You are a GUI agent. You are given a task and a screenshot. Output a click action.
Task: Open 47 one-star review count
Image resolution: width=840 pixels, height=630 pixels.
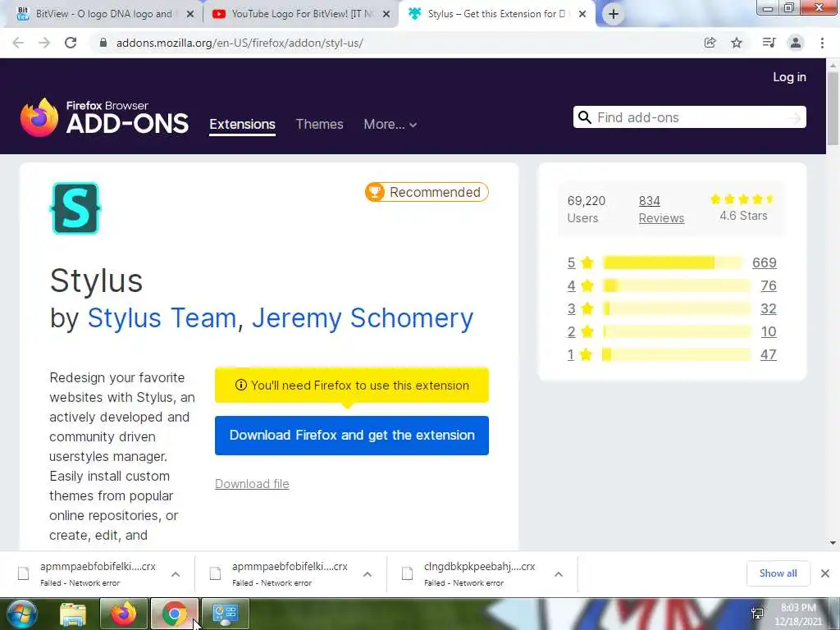[x=768, y=354]
